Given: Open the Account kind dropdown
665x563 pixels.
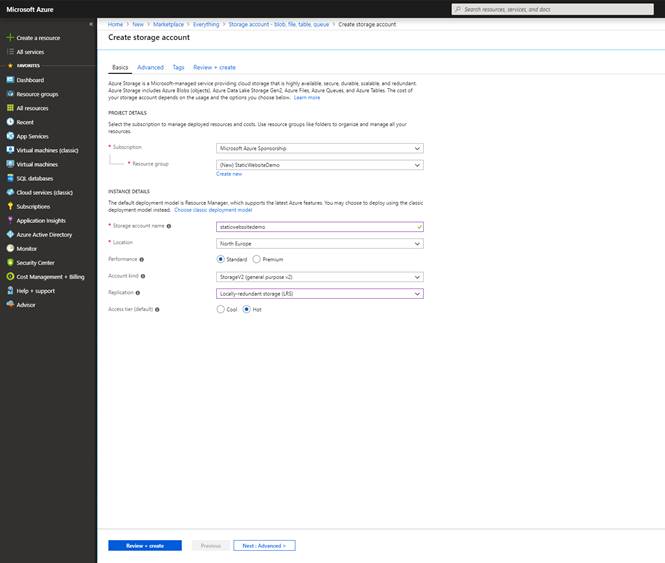Looking at the screenshot, I should 320,277.
